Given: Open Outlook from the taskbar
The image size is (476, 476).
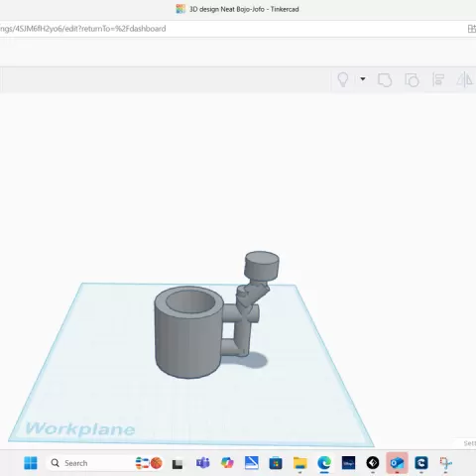Looking at the screenshot, I should (397, 463).
